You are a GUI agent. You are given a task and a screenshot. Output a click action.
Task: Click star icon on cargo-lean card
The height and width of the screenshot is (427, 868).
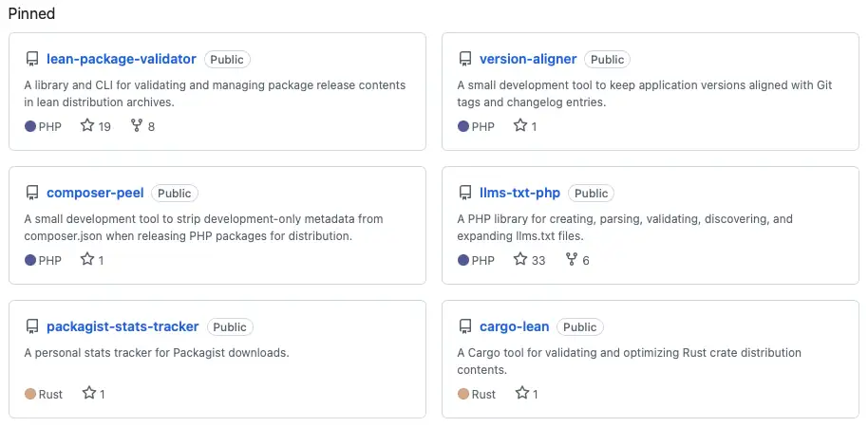(522, 393)
